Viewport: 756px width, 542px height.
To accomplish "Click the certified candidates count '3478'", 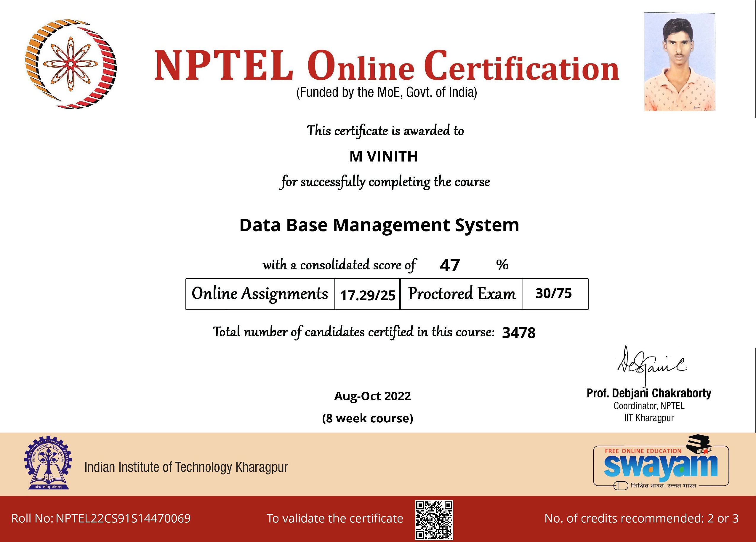I will 519,333.
